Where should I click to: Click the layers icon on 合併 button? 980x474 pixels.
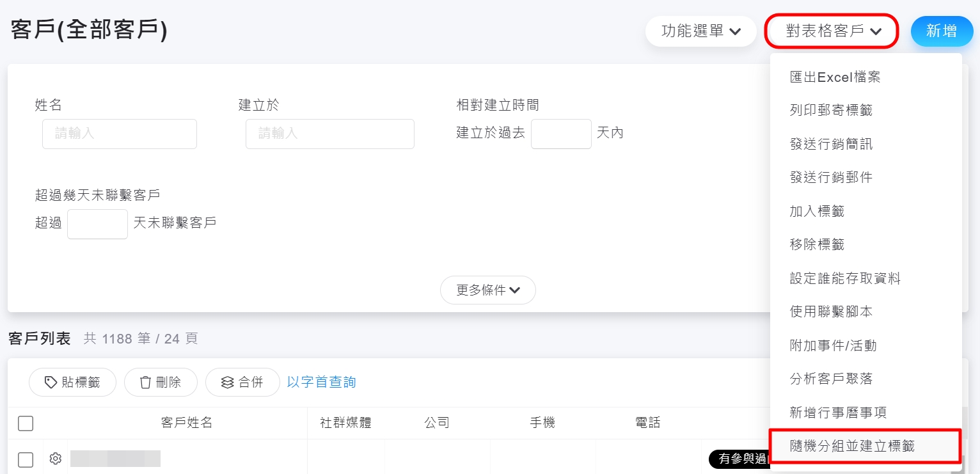[227, 383]
